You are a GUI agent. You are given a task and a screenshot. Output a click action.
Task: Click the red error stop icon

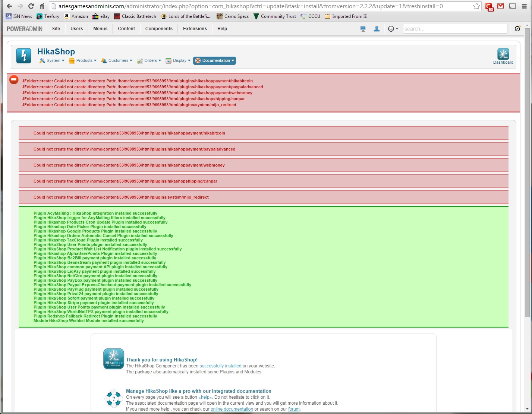coord(14,79)
